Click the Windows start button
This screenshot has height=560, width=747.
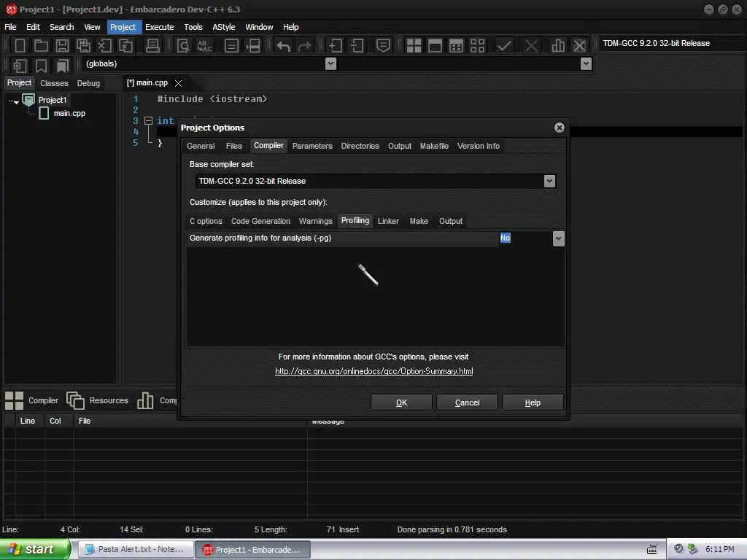35,549
